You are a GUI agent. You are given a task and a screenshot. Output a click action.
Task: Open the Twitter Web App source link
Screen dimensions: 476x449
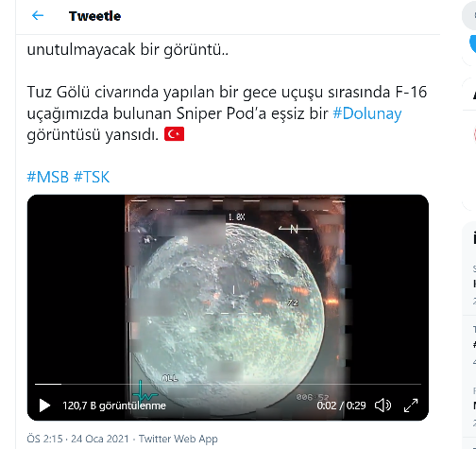pyautogui.click(x=178, y=439)
